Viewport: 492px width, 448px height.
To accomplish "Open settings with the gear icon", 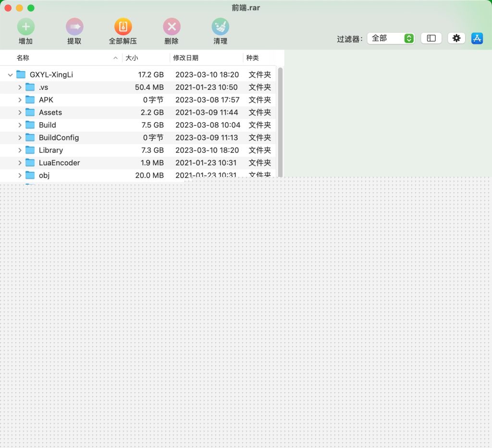I will coord(456,38).
